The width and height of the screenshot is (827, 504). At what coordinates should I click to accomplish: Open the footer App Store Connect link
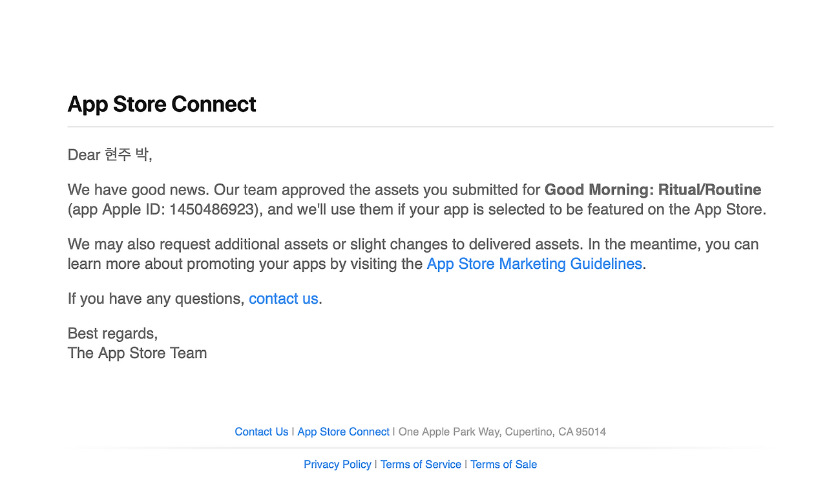[x=343, y=432]
